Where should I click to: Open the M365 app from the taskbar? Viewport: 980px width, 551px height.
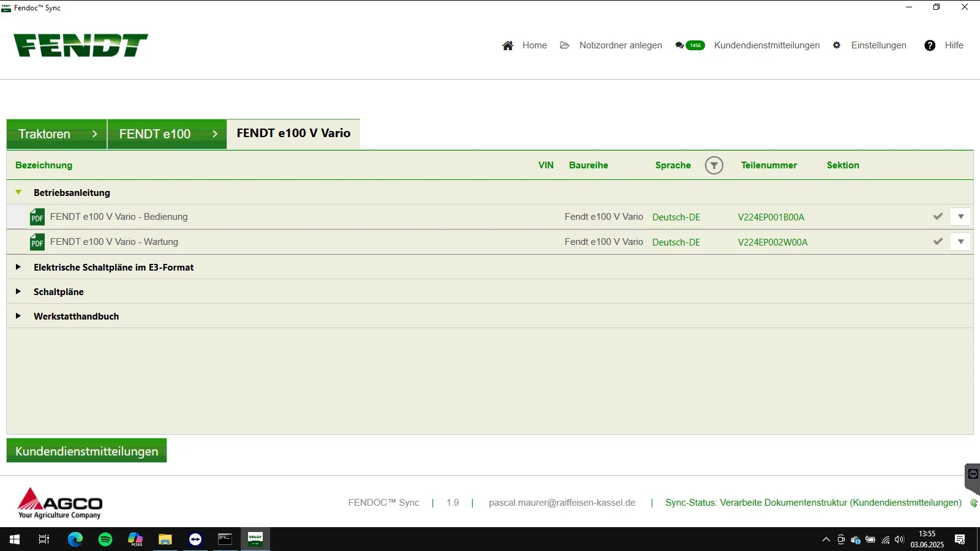pyautogui.click(x=135, y=539)
